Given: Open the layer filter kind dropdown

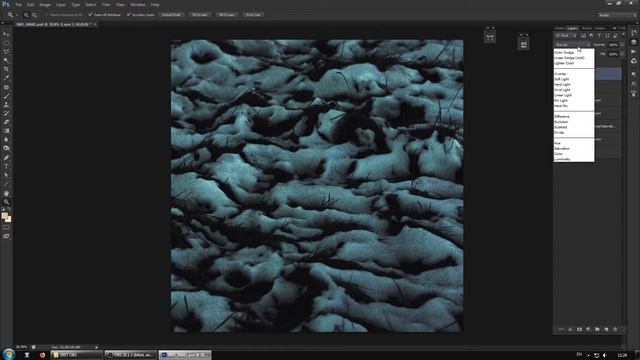Looking at the screenshot, I should [565, 36].
